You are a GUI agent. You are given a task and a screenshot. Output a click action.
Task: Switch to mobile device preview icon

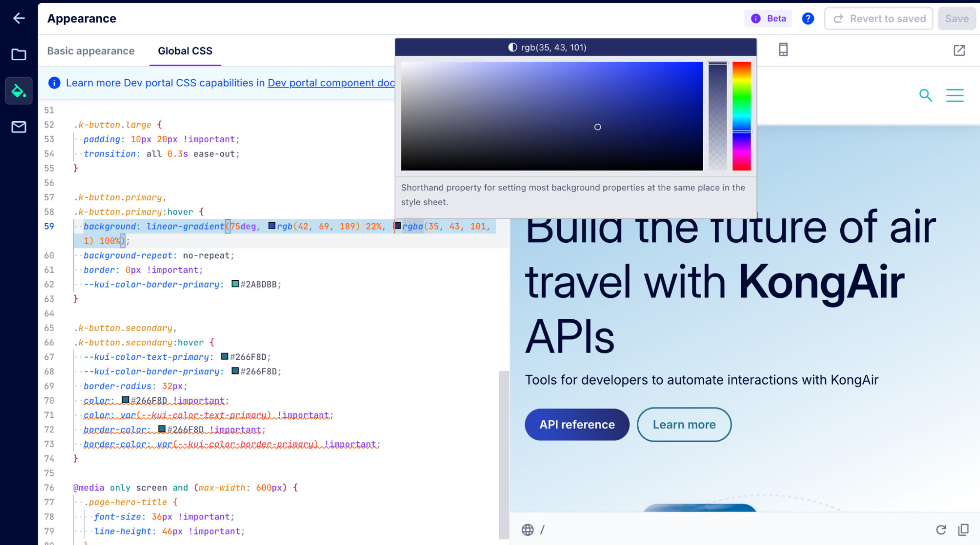tap(783, 50)
